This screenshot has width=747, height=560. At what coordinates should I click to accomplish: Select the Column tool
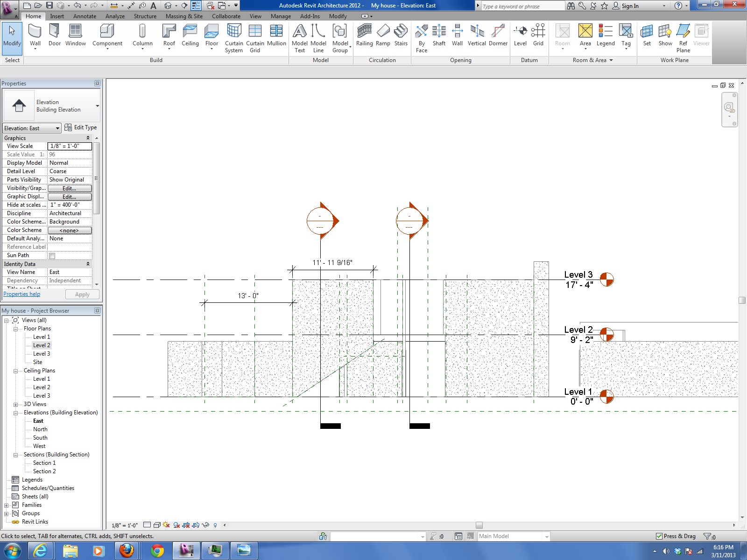tap(142, 37)
